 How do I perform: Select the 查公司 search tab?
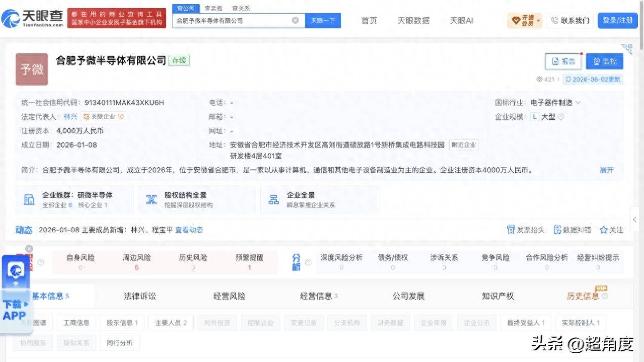pyautogui.click(x=186, y=8)
